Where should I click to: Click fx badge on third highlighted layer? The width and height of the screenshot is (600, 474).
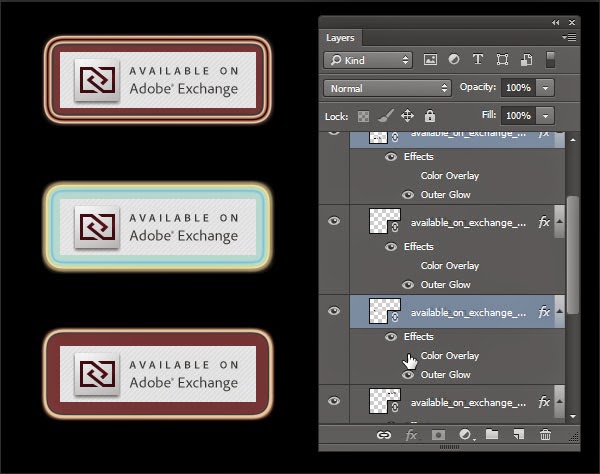tap(544, 312)
